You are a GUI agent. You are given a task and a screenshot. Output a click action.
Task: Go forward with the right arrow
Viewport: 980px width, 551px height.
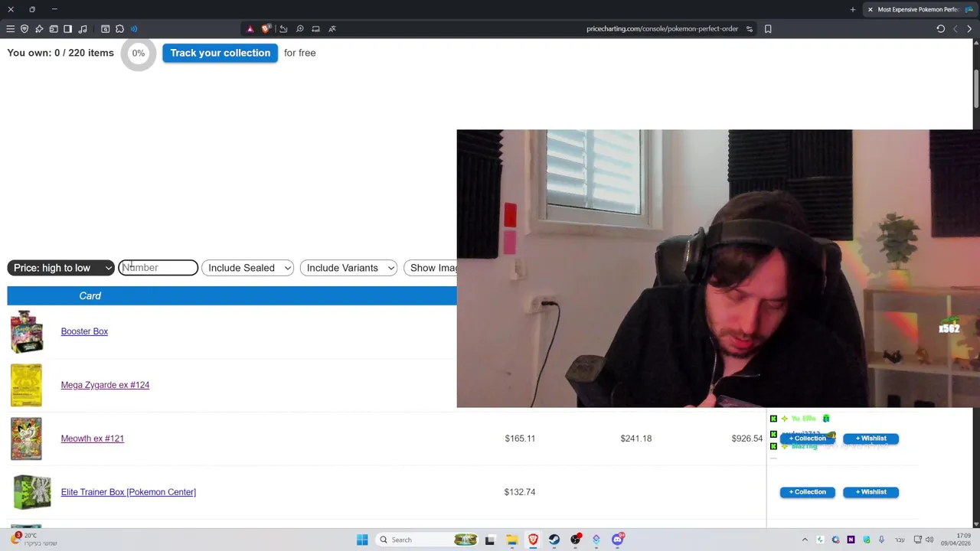pyautogui.click(x=969, y=29)
